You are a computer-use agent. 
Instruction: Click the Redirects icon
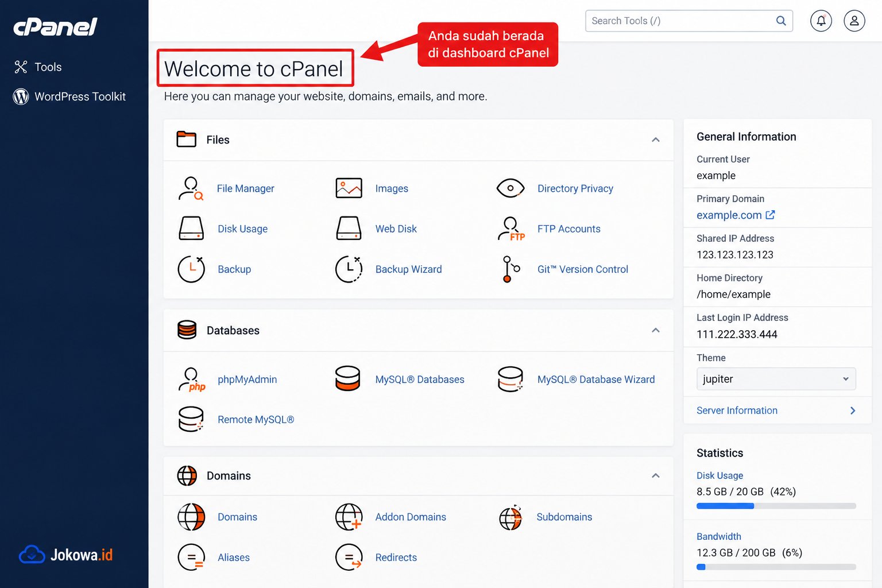349,557
